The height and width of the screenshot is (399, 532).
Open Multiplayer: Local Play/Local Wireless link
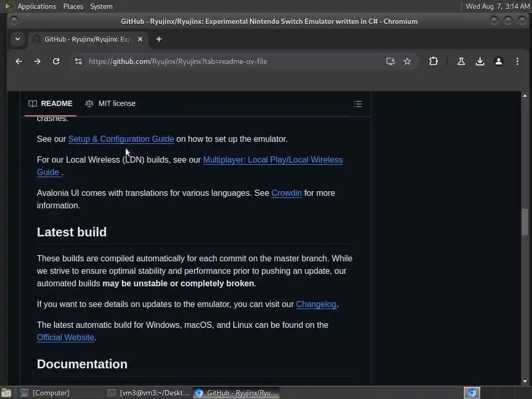coord(273,160)
